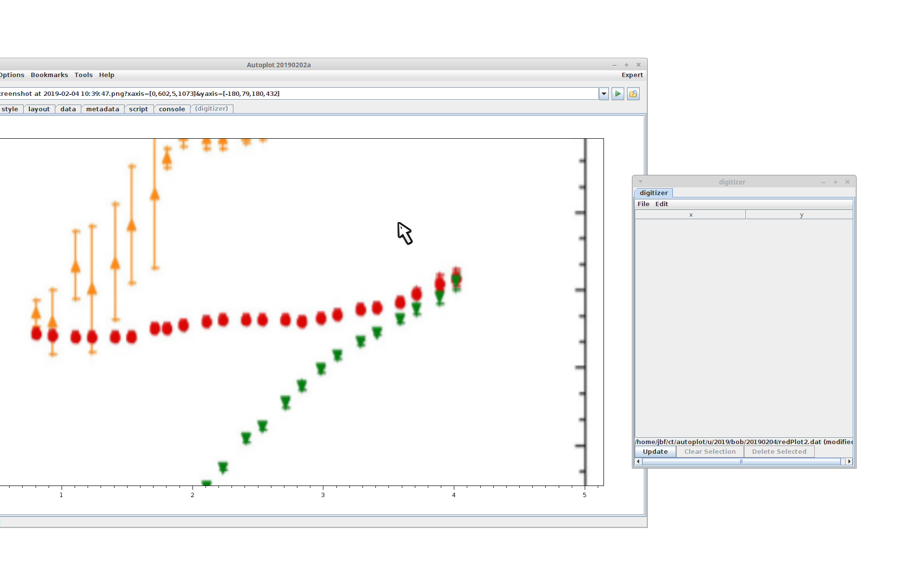Select the digitizer tab in digitizer window
This screenshot has width=924, height=578.
[654, 193]
